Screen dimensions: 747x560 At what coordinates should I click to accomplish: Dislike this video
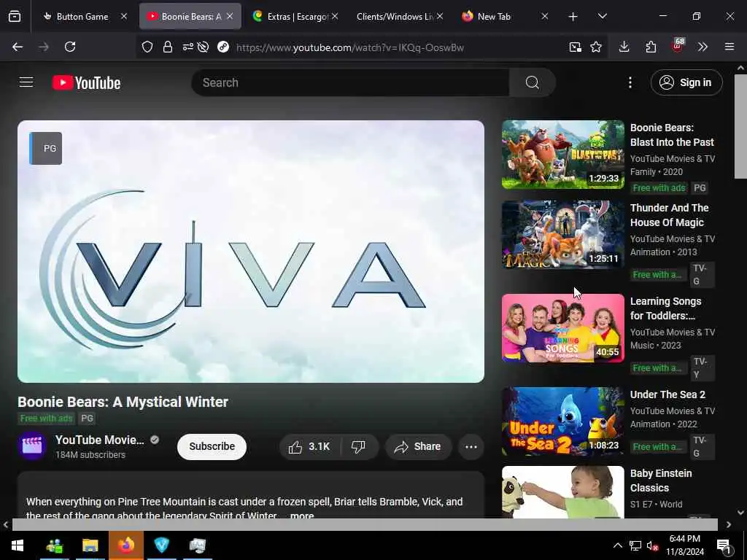pos(358,447)
